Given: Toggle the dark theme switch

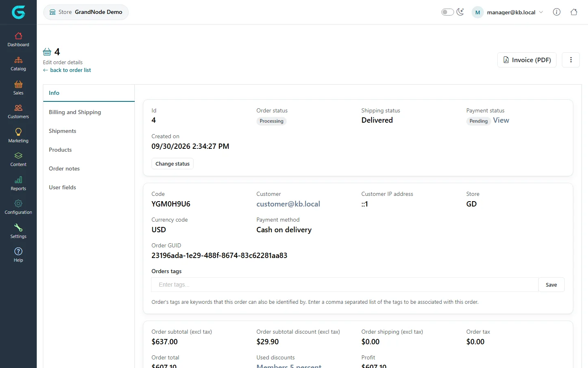Looking at the screenshot, I should (448, 12).
